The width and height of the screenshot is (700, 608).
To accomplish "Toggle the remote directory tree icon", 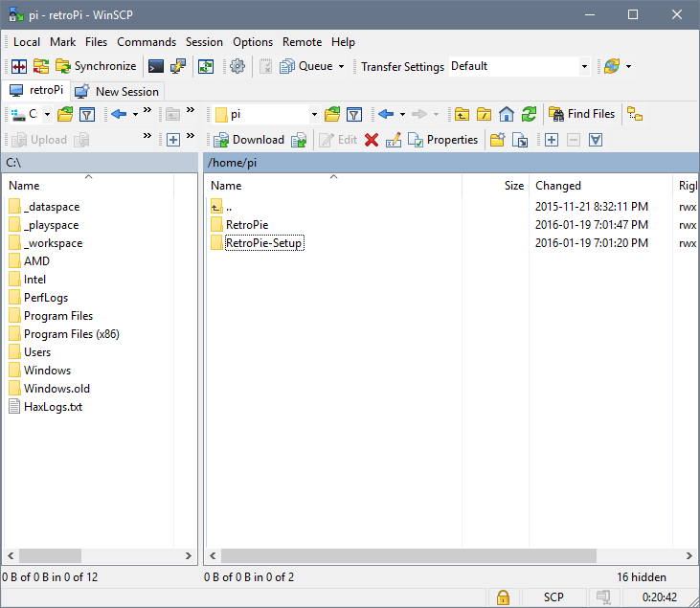I will coord(635,114).
